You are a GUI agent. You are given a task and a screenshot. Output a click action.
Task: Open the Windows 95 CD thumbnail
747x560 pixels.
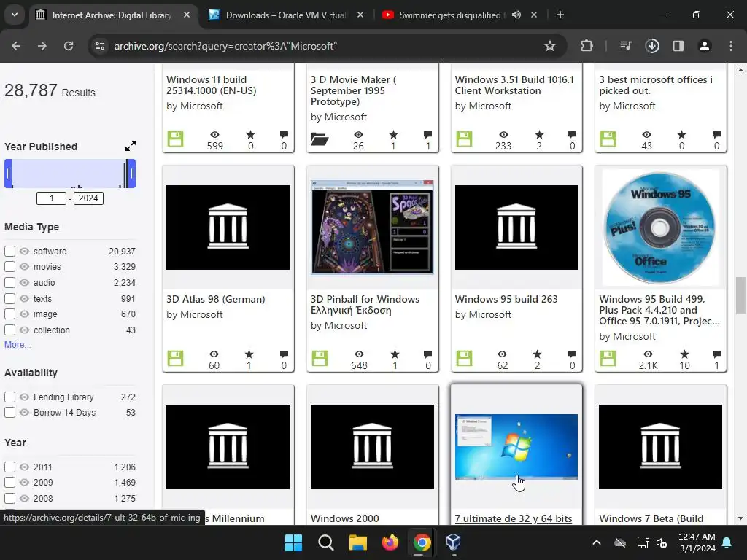(x=660, y=227)
